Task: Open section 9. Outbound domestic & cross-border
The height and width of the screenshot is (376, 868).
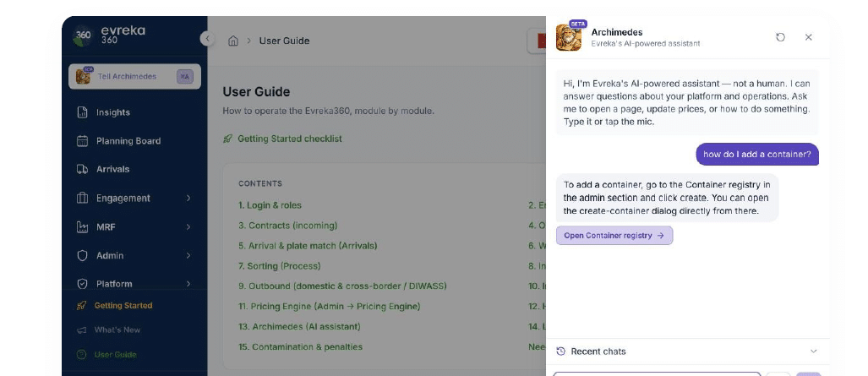Action: (x=342, y=286)
